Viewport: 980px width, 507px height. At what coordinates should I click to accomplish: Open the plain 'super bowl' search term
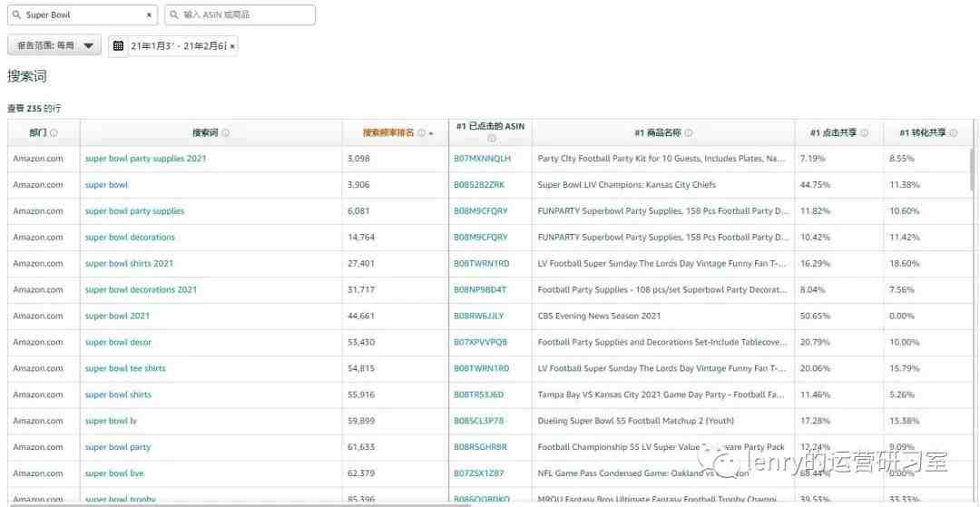point(106,185)
